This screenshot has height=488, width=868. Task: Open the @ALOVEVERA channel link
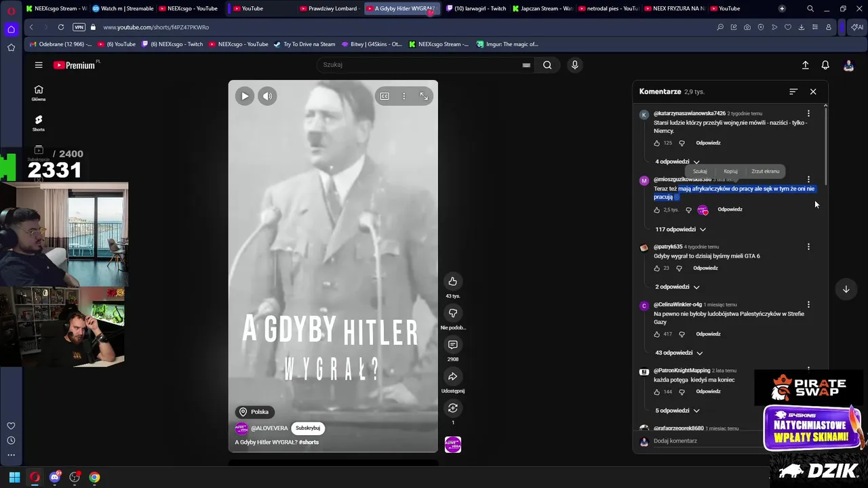[269, 428]
